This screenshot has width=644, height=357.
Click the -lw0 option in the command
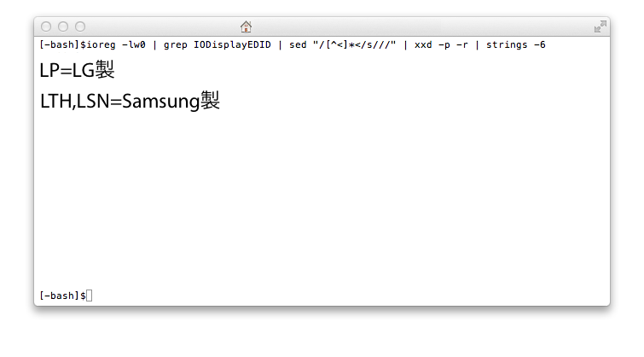click(x=134, y=44)
